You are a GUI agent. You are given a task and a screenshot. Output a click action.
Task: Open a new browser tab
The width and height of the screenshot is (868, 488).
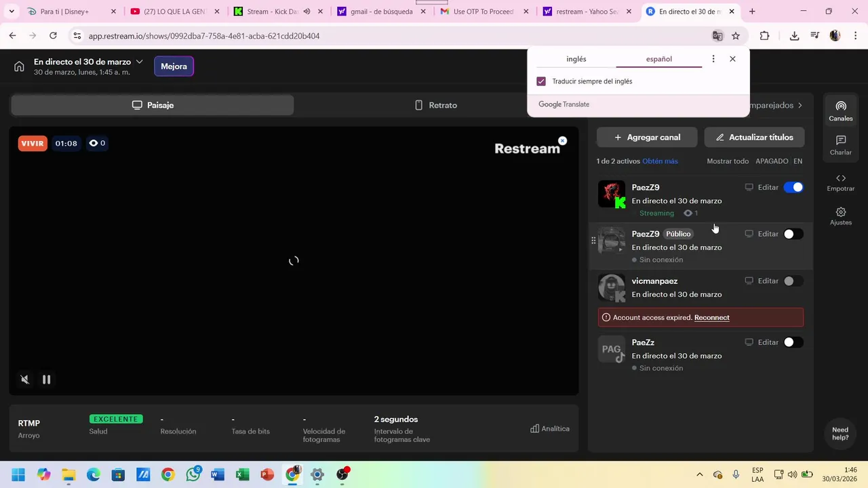pos(752,12)
